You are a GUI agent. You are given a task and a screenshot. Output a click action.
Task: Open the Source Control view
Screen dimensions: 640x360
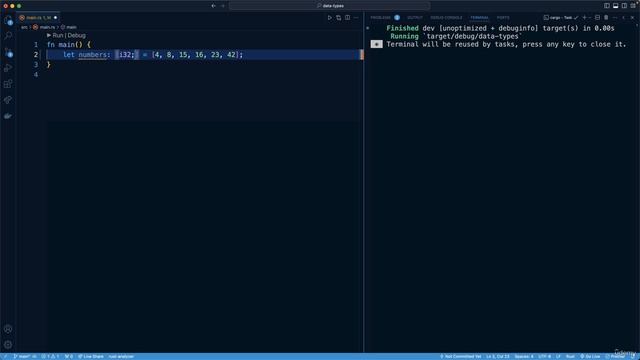(x=8, y=52)
